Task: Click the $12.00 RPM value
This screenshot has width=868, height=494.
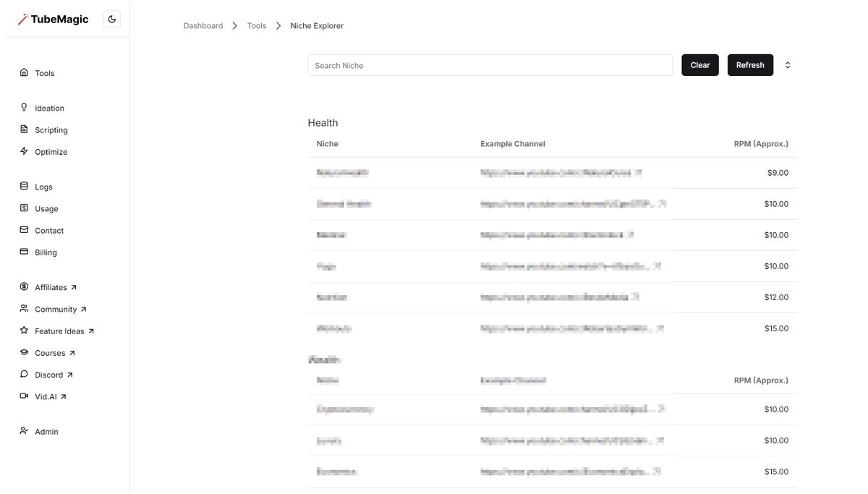Action: click(776, 297)
